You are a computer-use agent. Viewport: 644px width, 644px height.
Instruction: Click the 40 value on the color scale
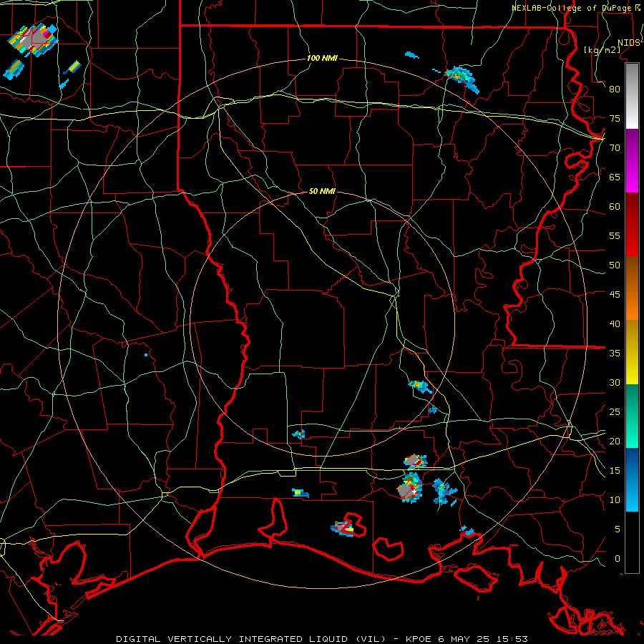[x=615, y=323]
